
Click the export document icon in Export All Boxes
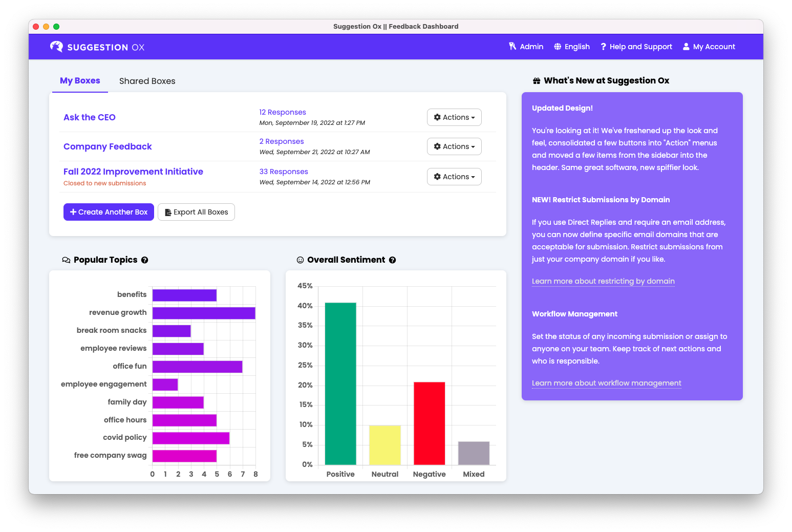tap(167, 211)
